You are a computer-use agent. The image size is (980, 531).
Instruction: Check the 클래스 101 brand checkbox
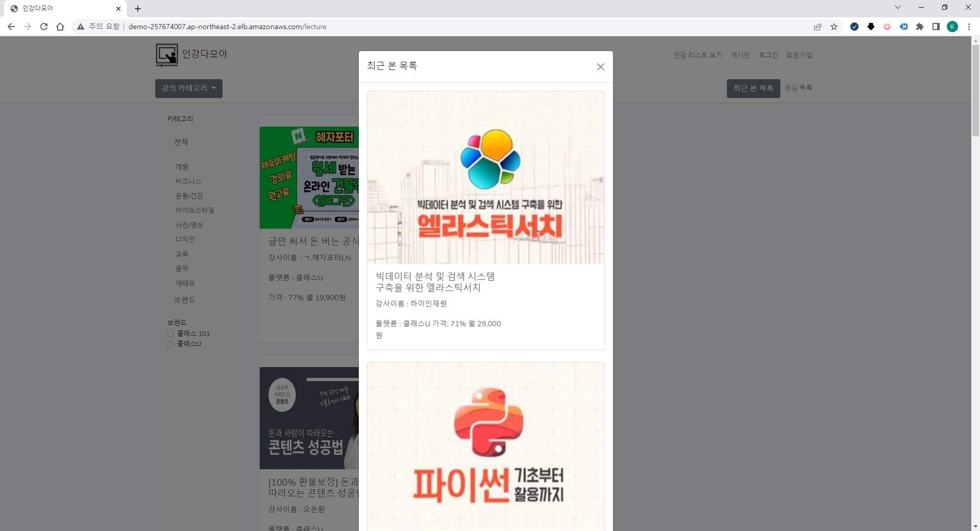pos(170,333)
